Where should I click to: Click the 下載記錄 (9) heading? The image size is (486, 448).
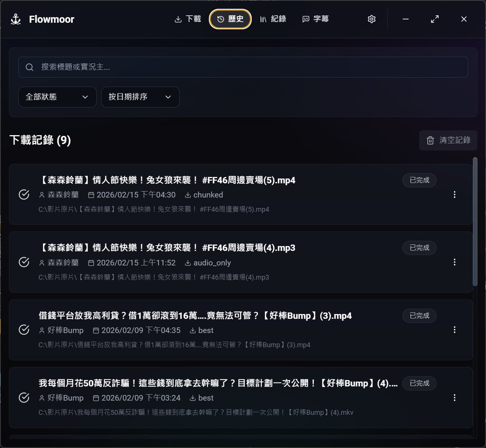[x=40, y=140]
